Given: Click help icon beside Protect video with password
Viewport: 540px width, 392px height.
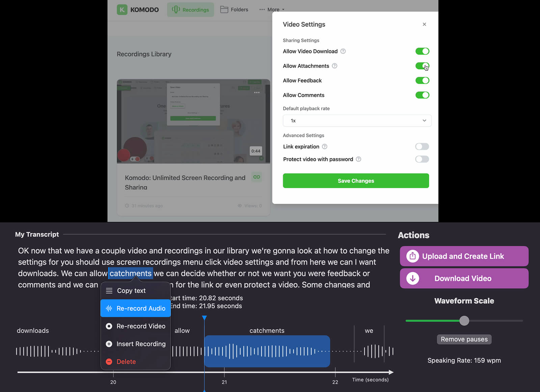Looking at the screenshot, I should click(358, 159).
